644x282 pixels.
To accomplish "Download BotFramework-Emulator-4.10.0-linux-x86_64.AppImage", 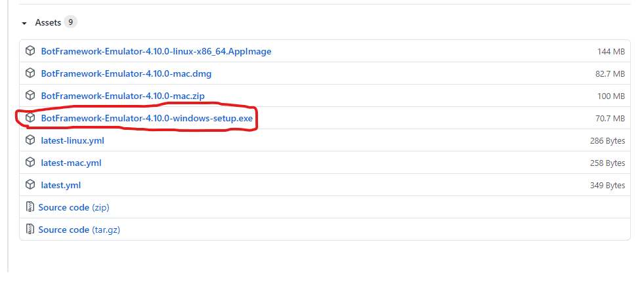I will (x=156, y=51).
